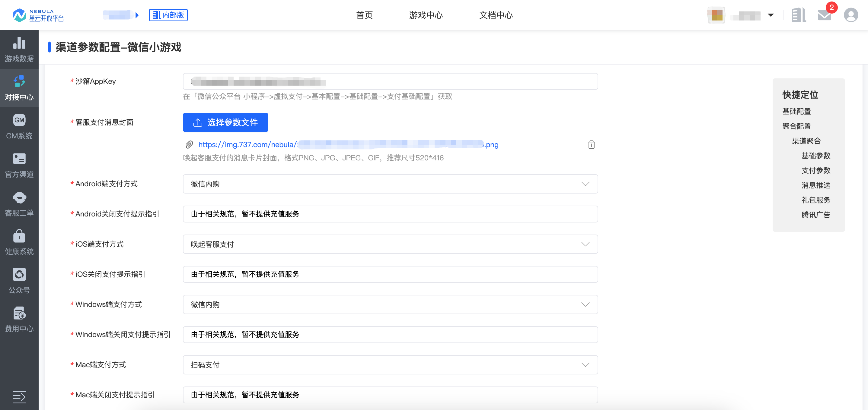The height and width of the screenshot is (410, 868).
Task: Click the 选择参数文件 upload button
Action: (225, 122)
